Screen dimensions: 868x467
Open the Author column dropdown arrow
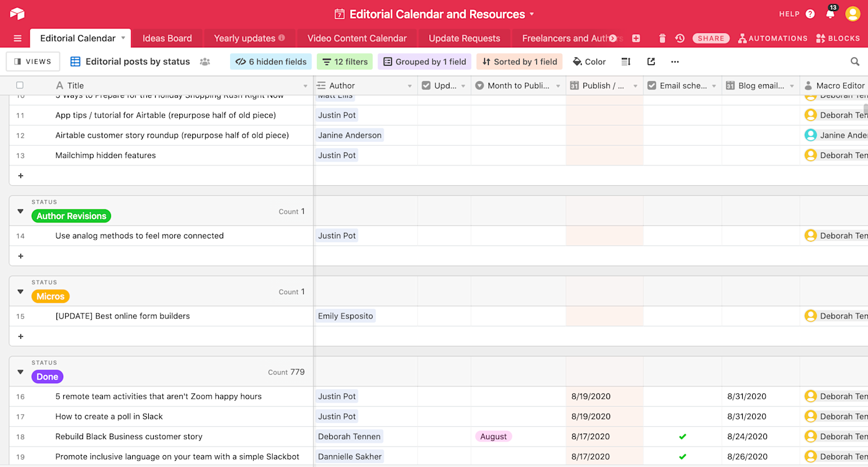tap(410, 86)
